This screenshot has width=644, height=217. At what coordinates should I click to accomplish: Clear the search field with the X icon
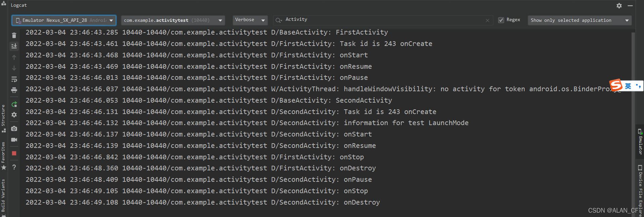(488, 20)
